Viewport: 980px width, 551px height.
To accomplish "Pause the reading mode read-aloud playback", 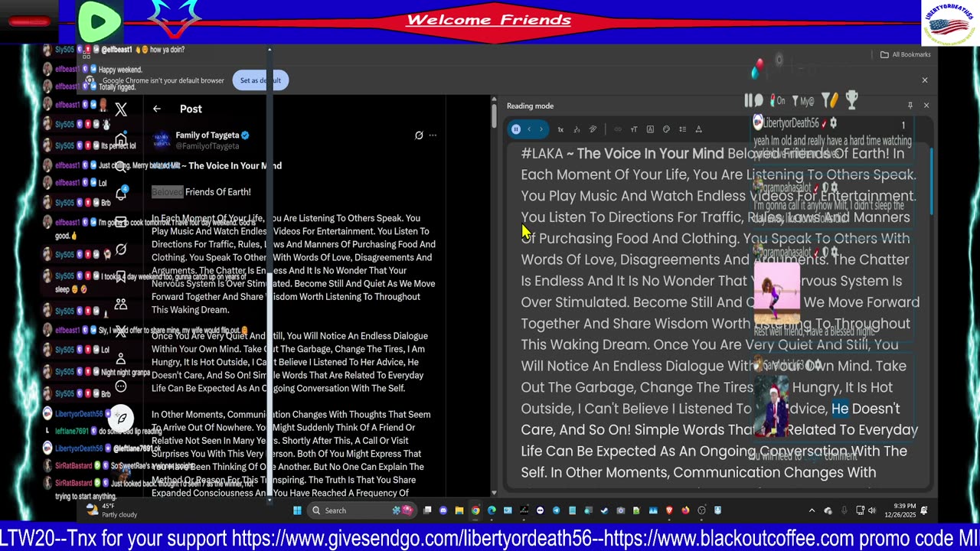I will (516, 129).
